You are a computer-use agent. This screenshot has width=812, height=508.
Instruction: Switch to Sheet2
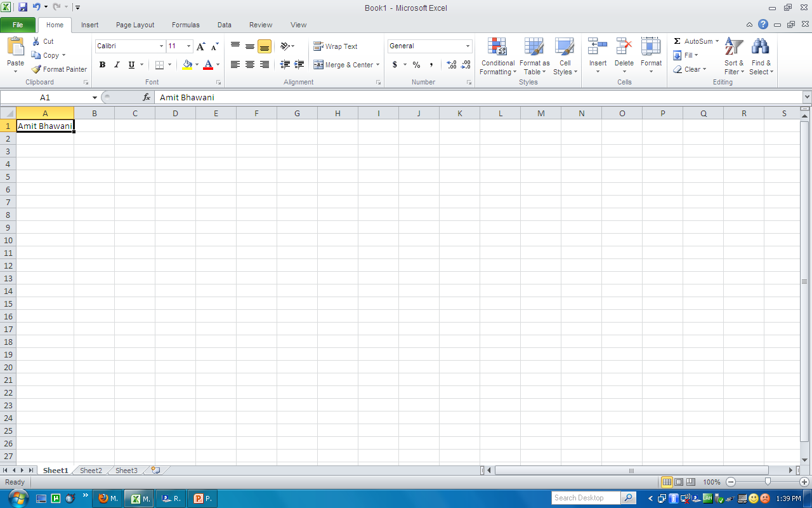90,470
